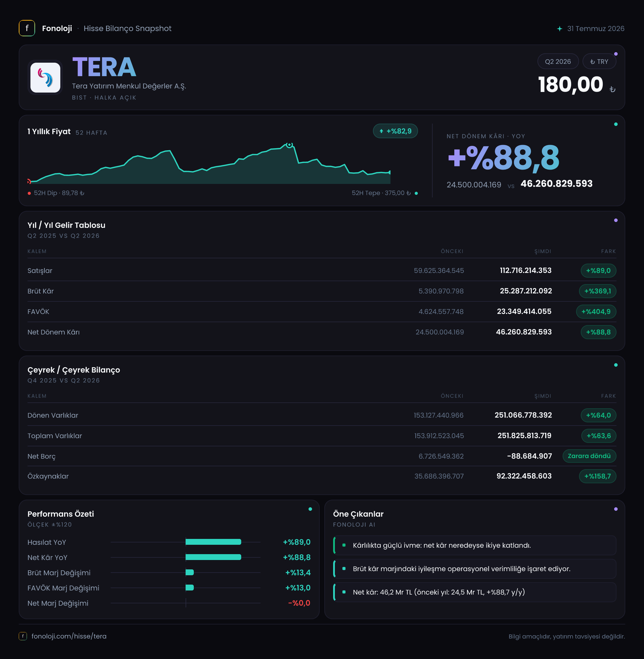Click the FAVÖK row label in income table

38,312
